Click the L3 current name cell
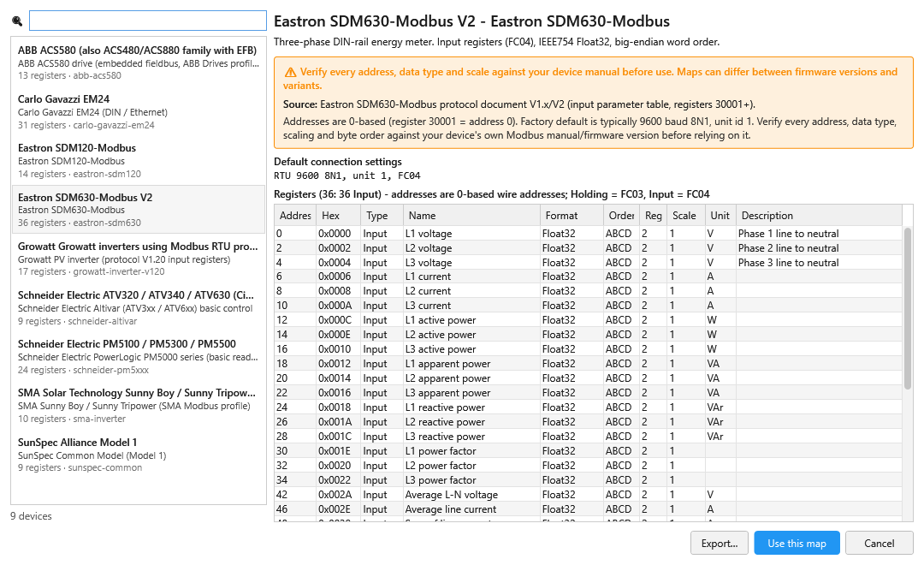 471,306
